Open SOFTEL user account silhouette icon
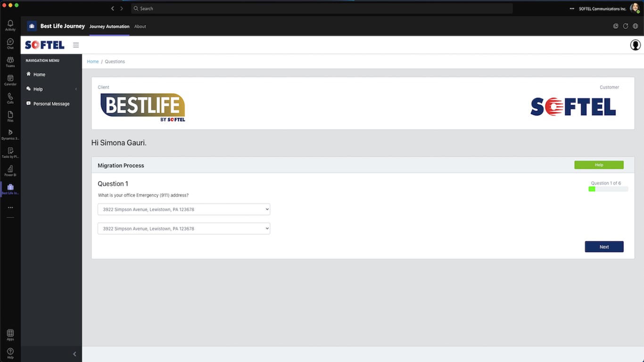The image size is (644, 362). point(636,45)
